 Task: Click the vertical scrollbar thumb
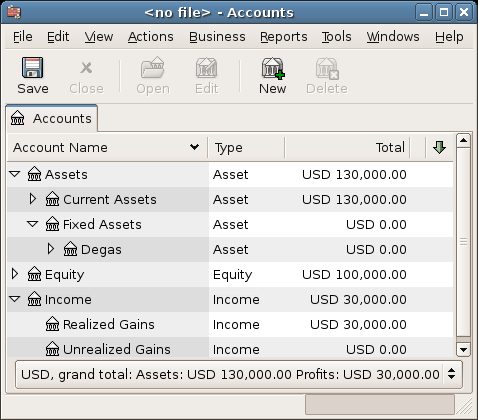[x=463, y=242]
